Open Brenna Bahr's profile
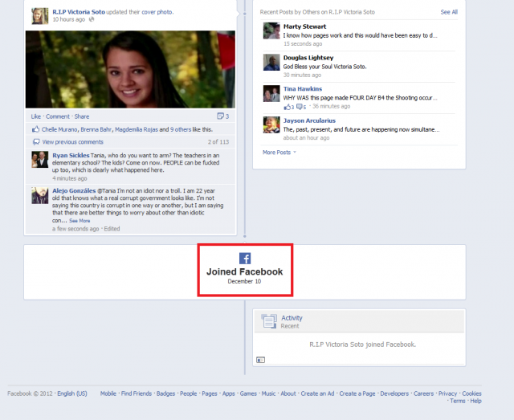Screen dimensions: 514x420 pyautogui.click(x=96, y=129)
